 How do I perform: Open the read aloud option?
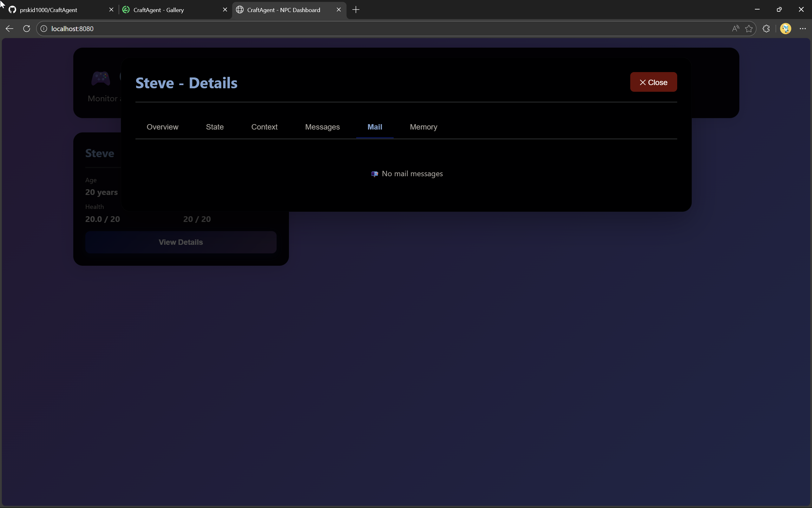click(x=736, y=29)
